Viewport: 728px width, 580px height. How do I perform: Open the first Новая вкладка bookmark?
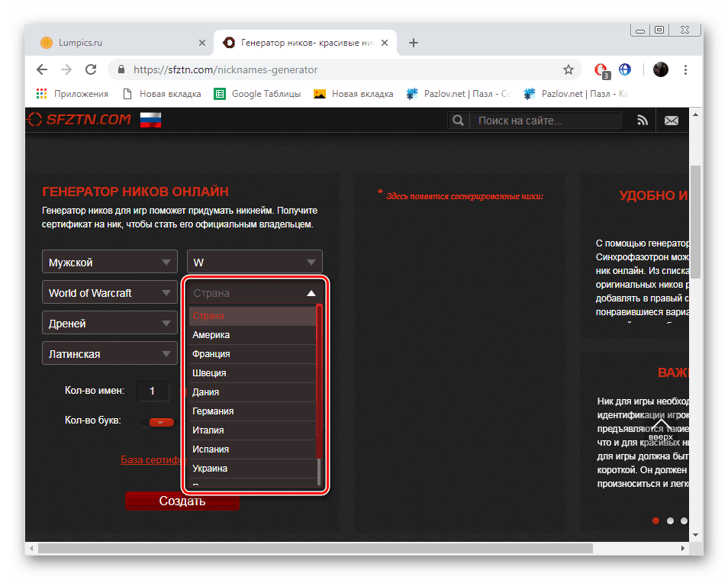tap(162, 94)
